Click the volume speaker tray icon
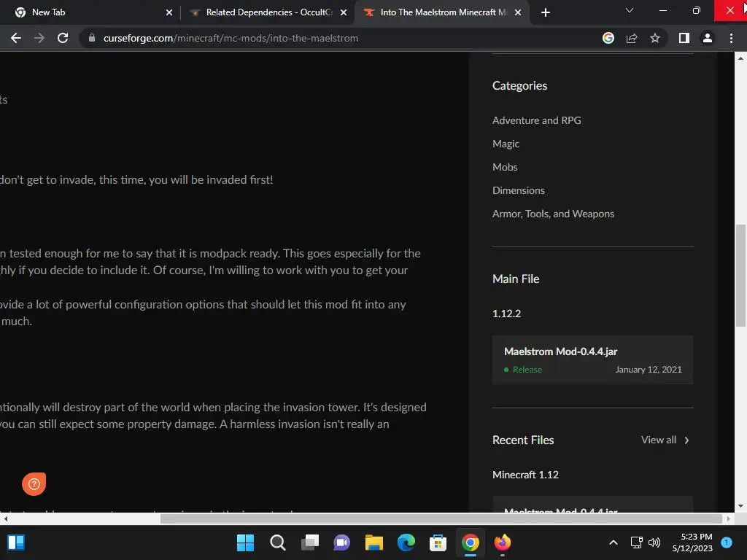 [x=654, y=542]
